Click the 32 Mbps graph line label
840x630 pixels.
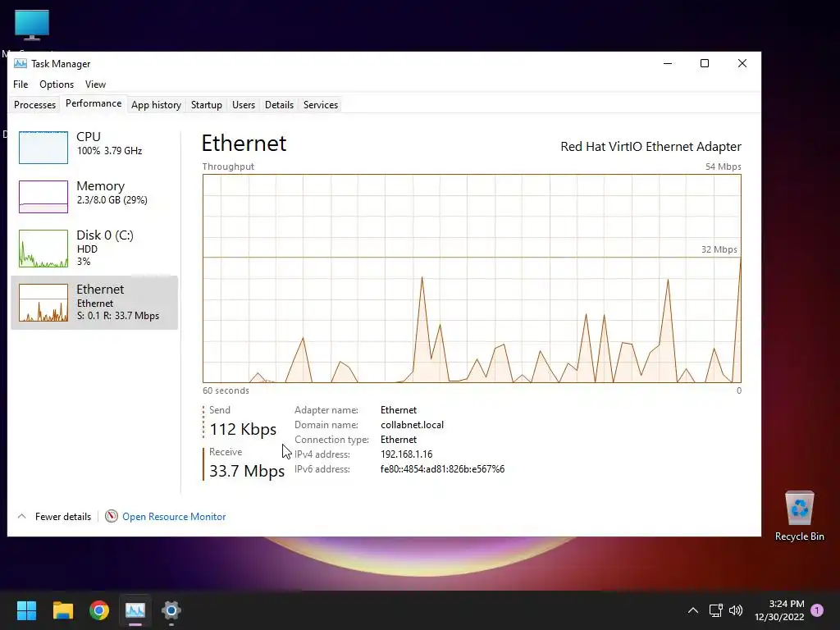coord(719,249)
